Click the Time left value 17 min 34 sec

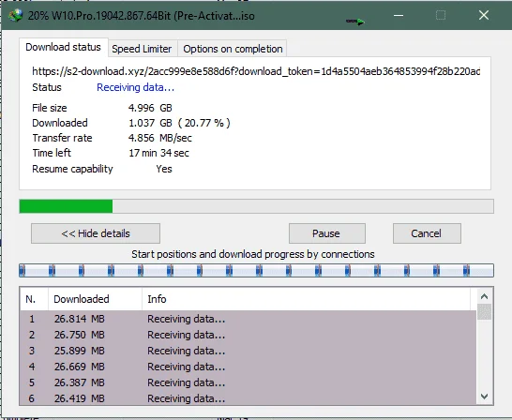coord(158,153)
